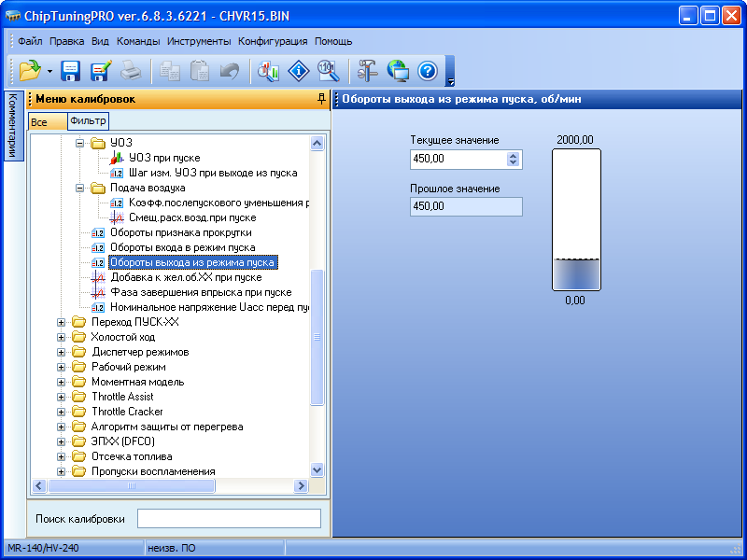Open the Инструменты menu

200,41
